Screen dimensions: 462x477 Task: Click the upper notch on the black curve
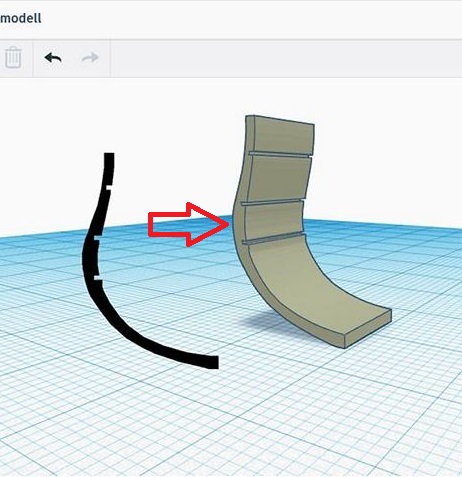[x=108, y=187]
